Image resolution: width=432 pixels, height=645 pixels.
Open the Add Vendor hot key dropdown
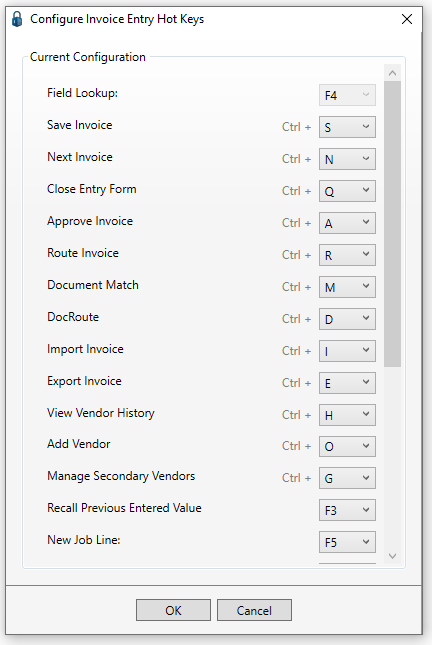pyautogui.click(x=347, y=446)
